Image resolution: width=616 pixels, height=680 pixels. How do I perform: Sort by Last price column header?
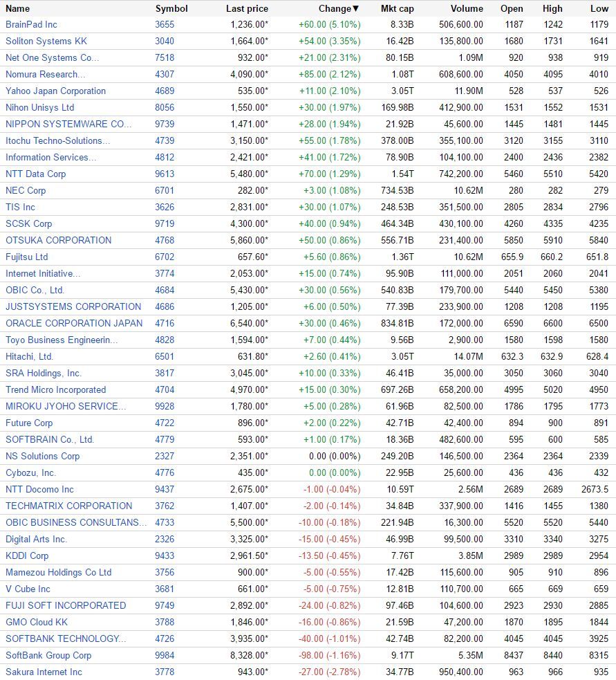click(x=247, y=9)
